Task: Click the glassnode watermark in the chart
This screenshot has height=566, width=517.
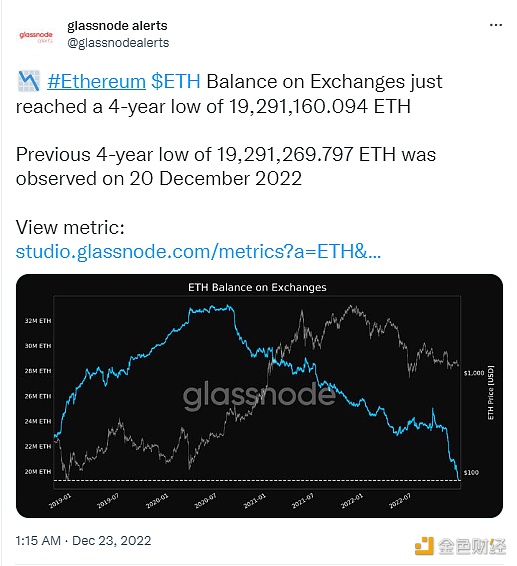Action: (x=259, y=395)
